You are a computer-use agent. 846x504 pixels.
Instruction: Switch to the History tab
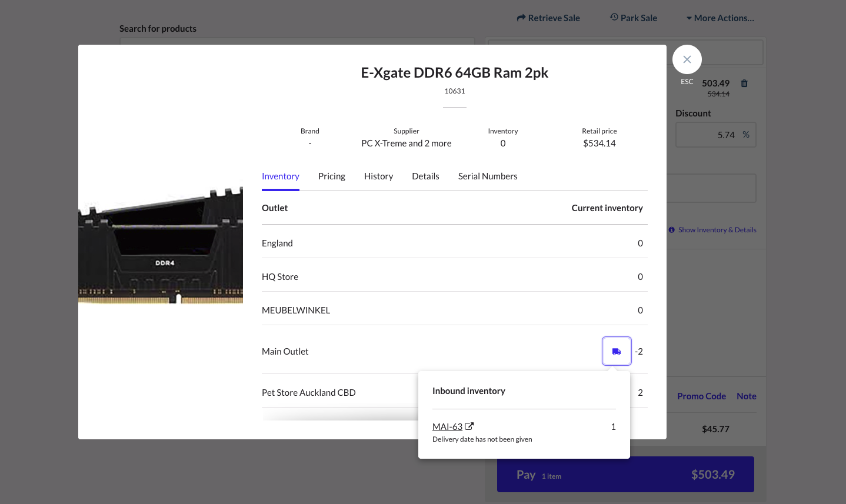[378, 176]
